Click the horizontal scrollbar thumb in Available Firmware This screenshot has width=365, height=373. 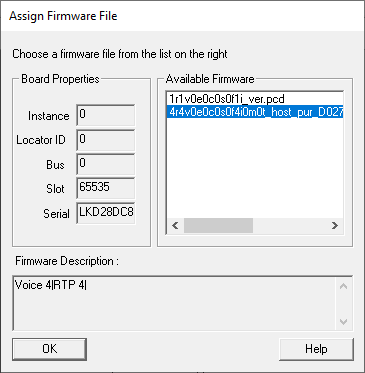(x=218, y=226)
